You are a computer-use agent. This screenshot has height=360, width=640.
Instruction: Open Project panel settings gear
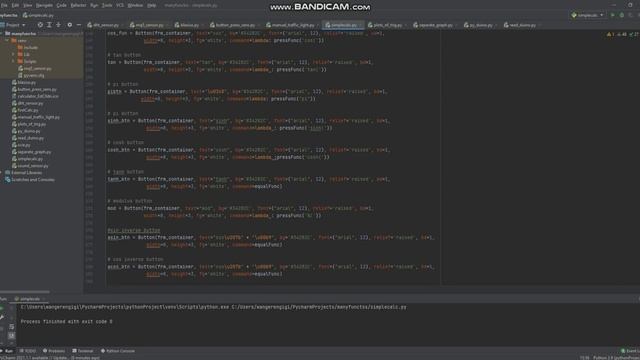pos(69,25)
